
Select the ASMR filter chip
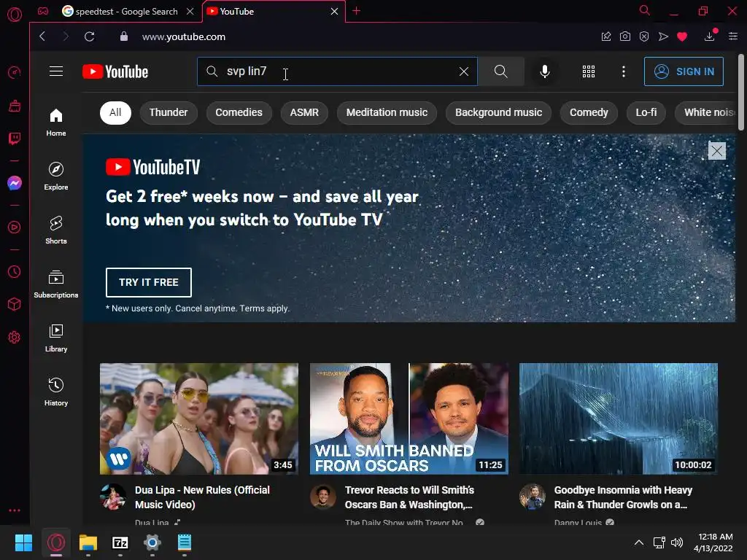click(304, 112)
